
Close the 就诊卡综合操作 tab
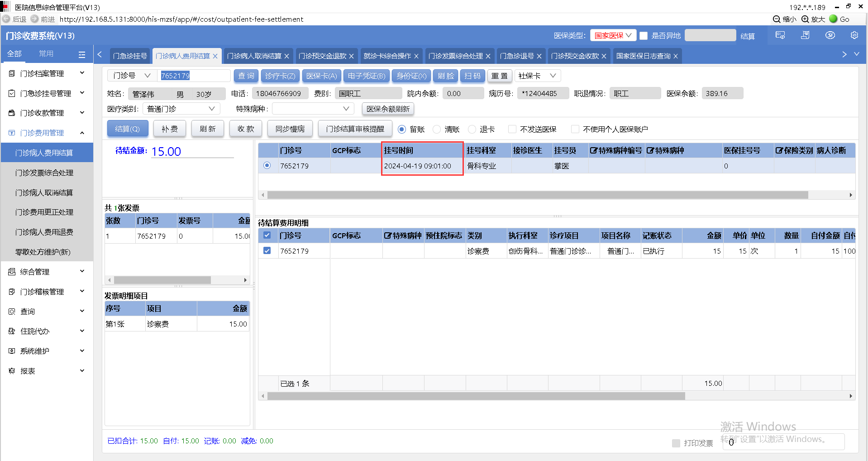tap(416, 56)
